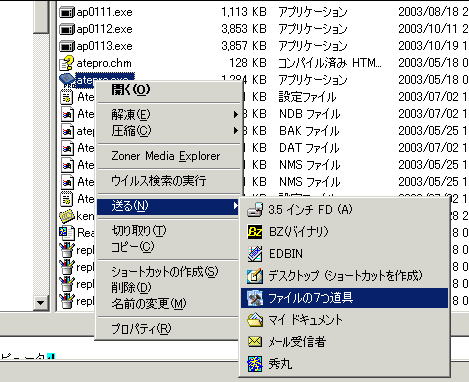Expand the 解凍(E) submenu arrow

tap(236, 115)
